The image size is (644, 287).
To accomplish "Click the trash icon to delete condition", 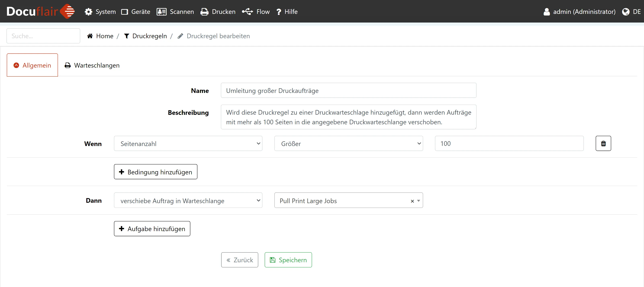I will [x=603, y=143].
